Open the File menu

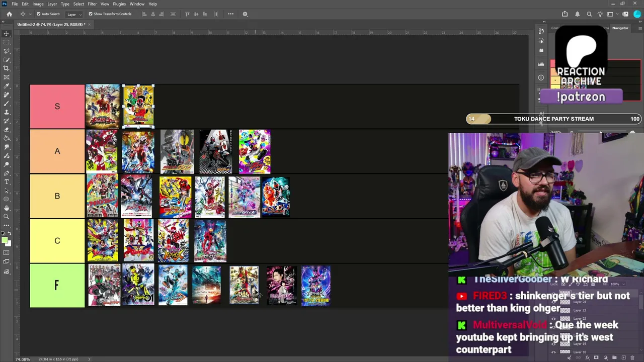pos(15,4)
